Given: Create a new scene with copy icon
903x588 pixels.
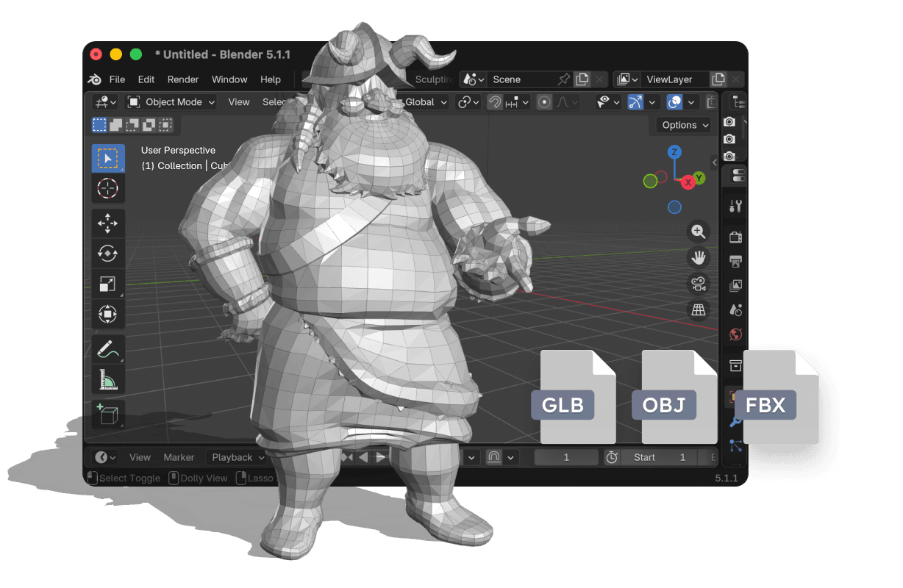Looking at the screenshot, I should (x=582, y=79).
